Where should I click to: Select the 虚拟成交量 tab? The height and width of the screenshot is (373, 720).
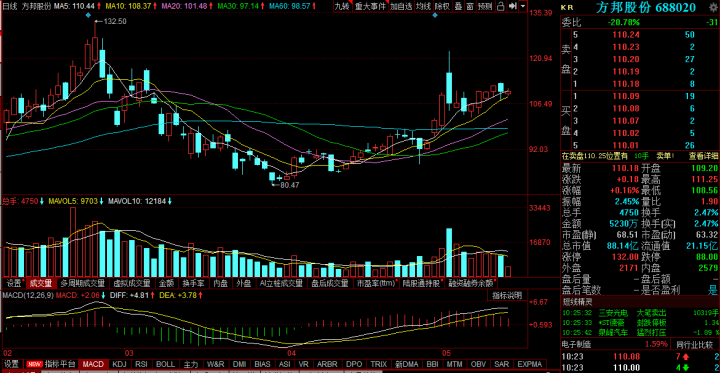click(x=132, y=283)
